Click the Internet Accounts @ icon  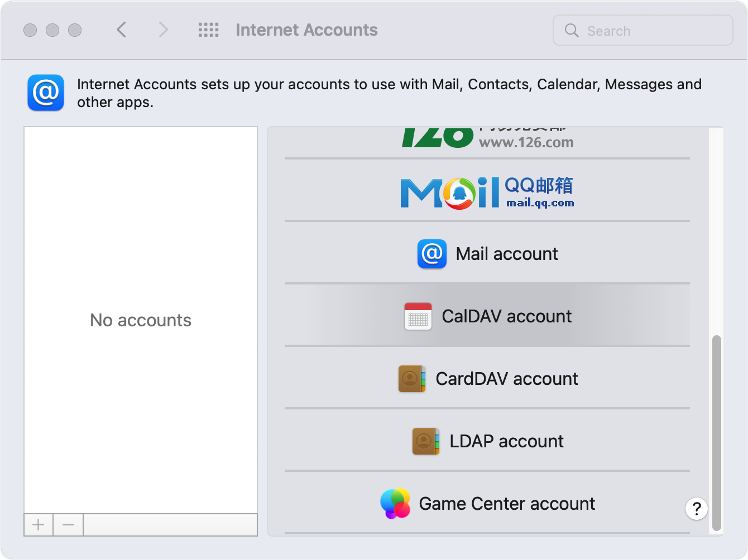(x=46, y=93)
